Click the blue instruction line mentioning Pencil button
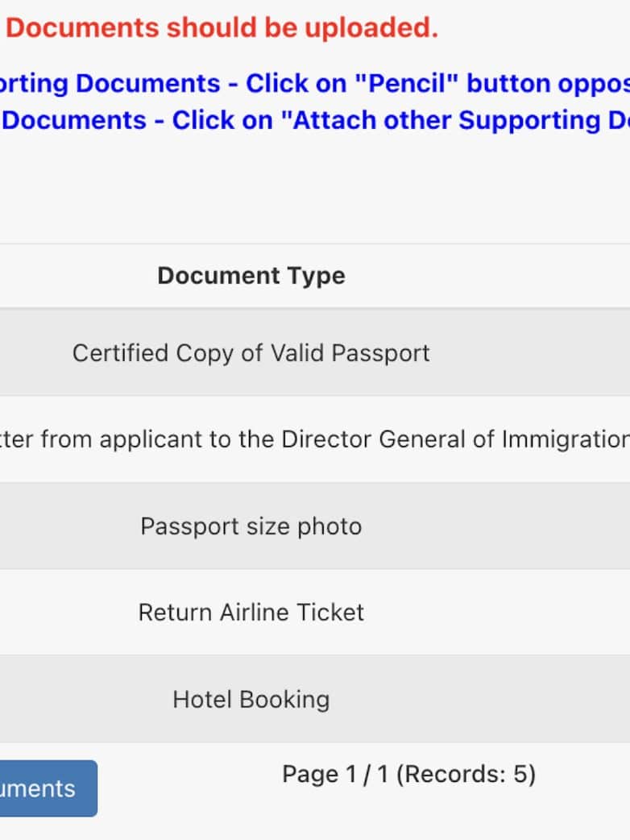 [315, 83]
